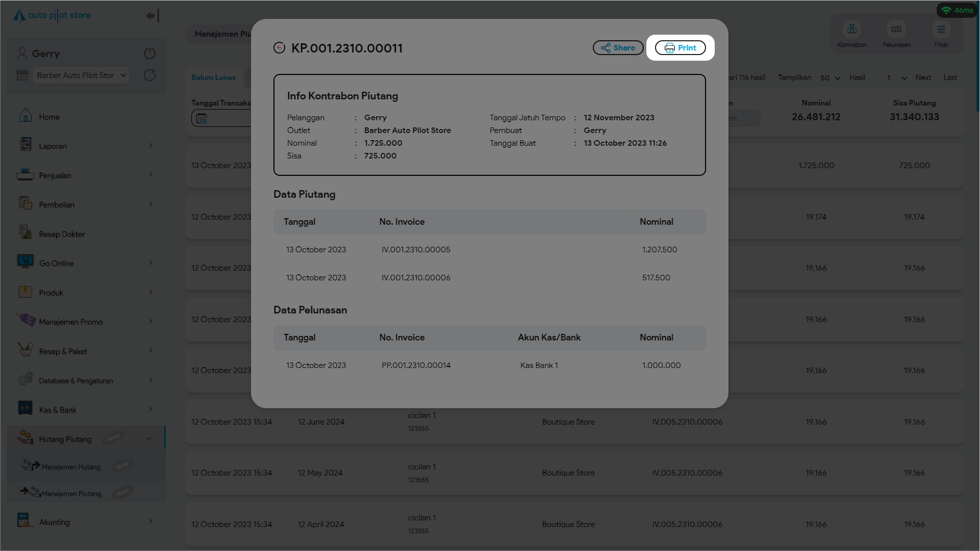Click the back arrow icon beside KP.001.2310.00011
Screen dimensions: 980x551
tap(279, 48)
